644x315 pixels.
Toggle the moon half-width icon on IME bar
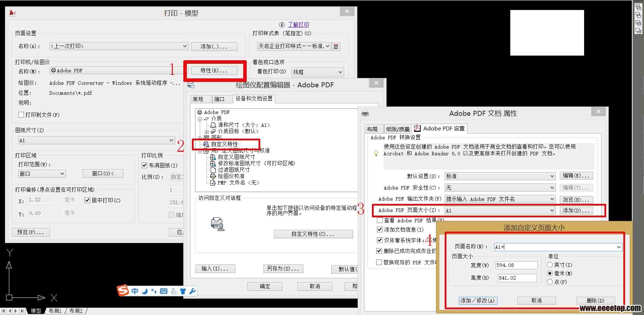tap(144, 291)
